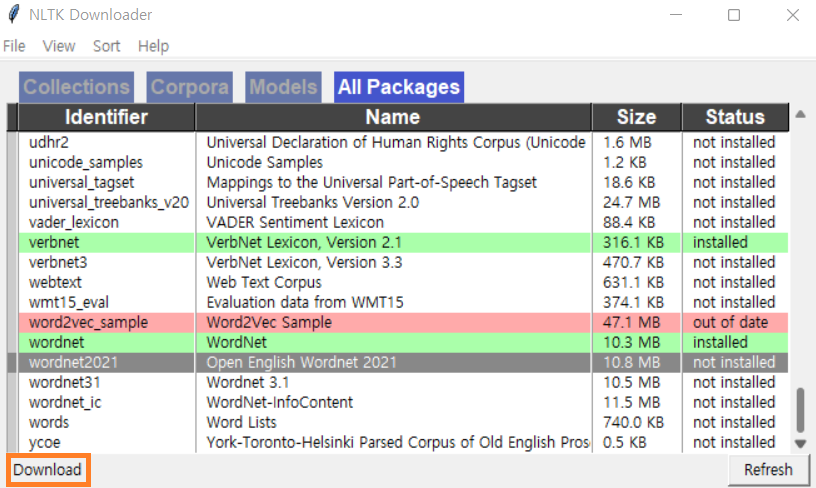
Task: Click the scrollbar up arrow
Action: [x=800, y=114]
